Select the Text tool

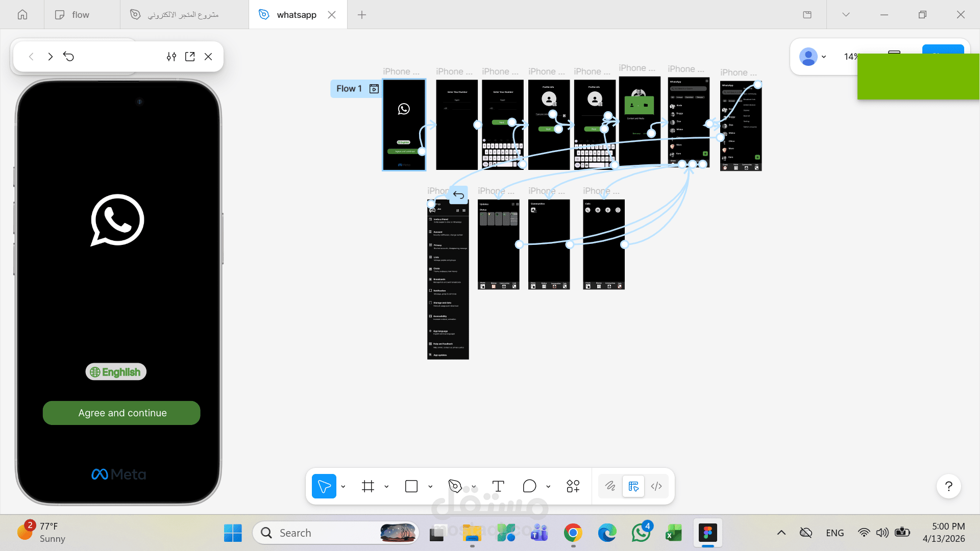click(x=498, y=486)
